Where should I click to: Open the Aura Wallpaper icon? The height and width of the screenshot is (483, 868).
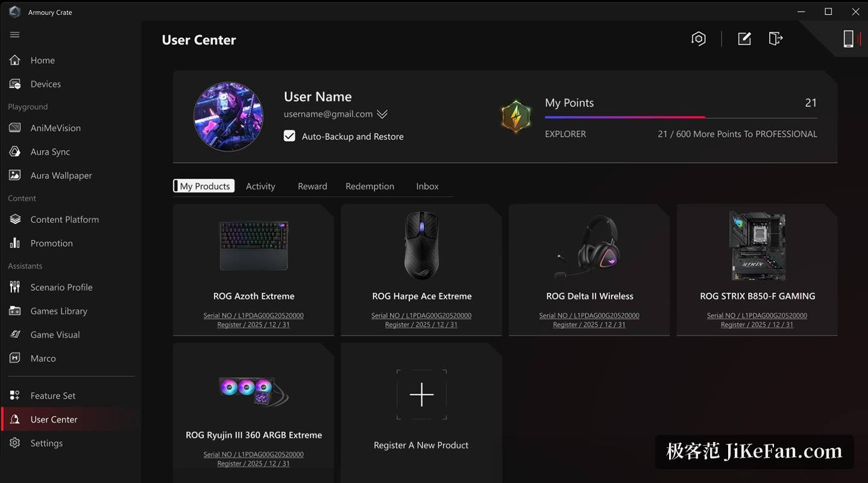click(15, 175)
